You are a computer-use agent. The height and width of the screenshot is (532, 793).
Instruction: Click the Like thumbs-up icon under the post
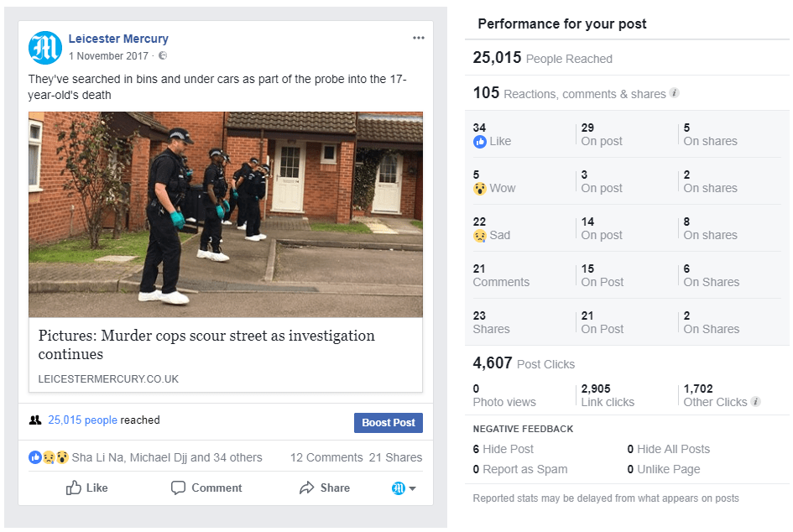[74, 488]
